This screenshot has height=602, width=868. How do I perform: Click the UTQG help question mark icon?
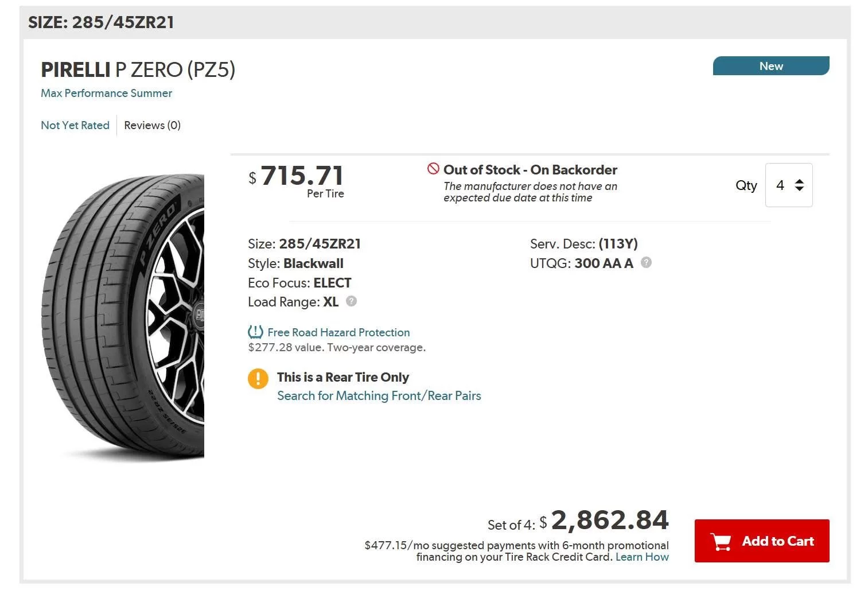(646, 263)
